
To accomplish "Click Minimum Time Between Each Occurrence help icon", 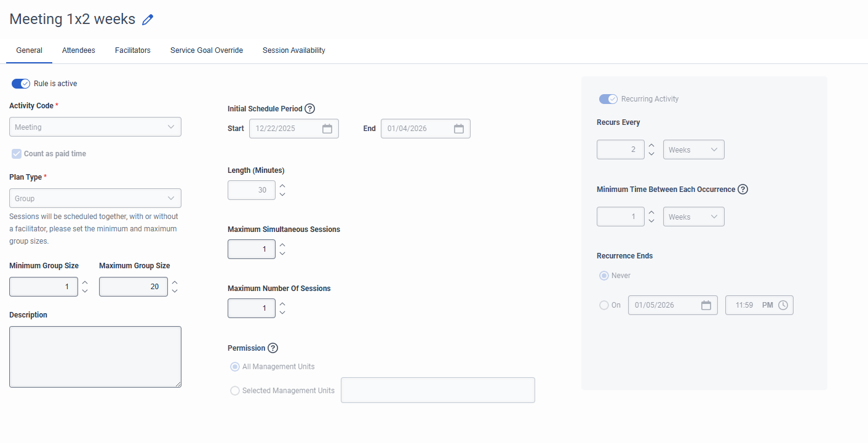I will pyautogui.click(x=743, y=190).
